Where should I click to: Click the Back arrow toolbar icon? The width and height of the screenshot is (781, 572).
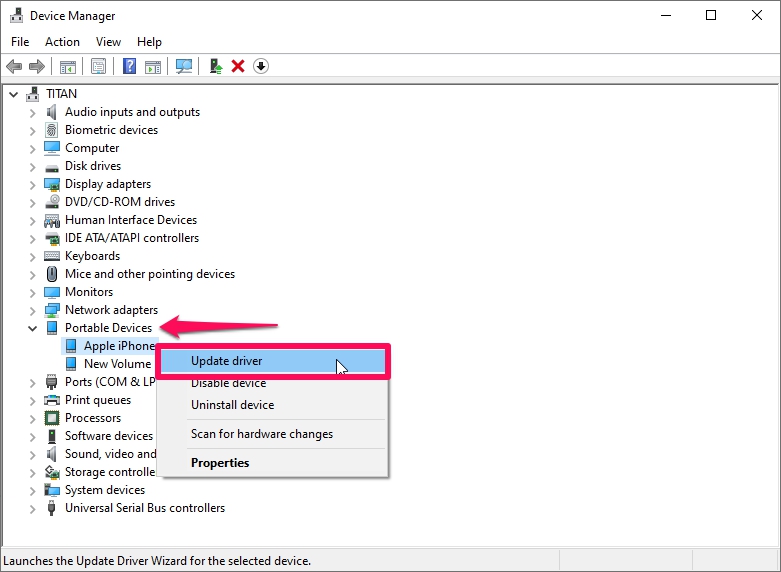click(14, 66)
